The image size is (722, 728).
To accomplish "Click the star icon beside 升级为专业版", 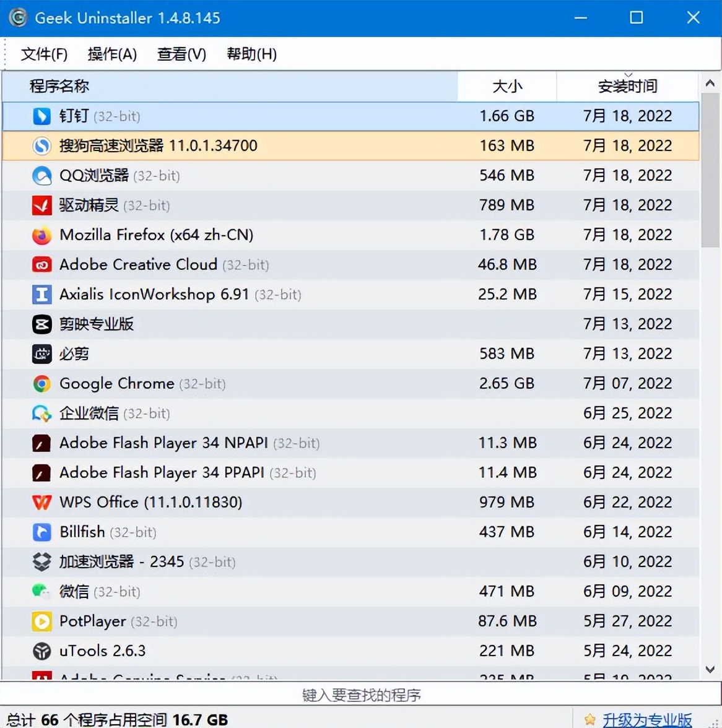I will (x=589, y=719).
